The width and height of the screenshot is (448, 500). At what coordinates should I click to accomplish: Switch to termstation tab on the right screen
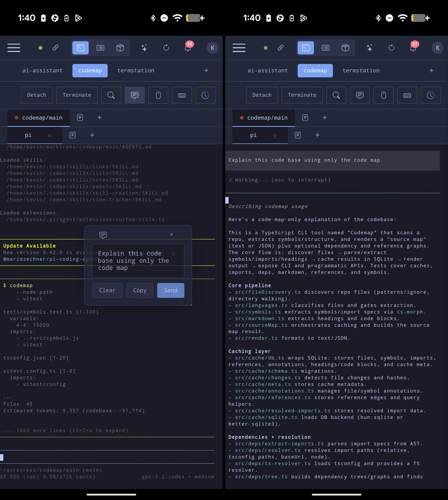click(x=361, y=71)
